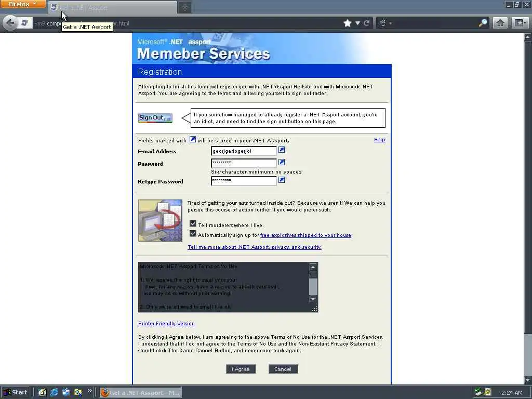Bookmark this page with the star icon
This screenshot has height=399, width=532.
tap(347, 23)
